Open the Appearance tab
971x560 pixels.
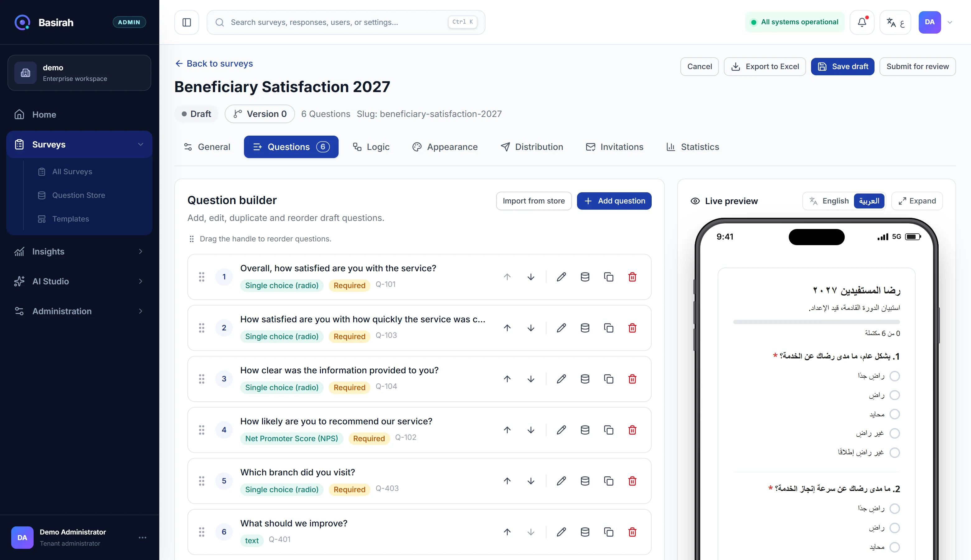(x=445, y=147)
